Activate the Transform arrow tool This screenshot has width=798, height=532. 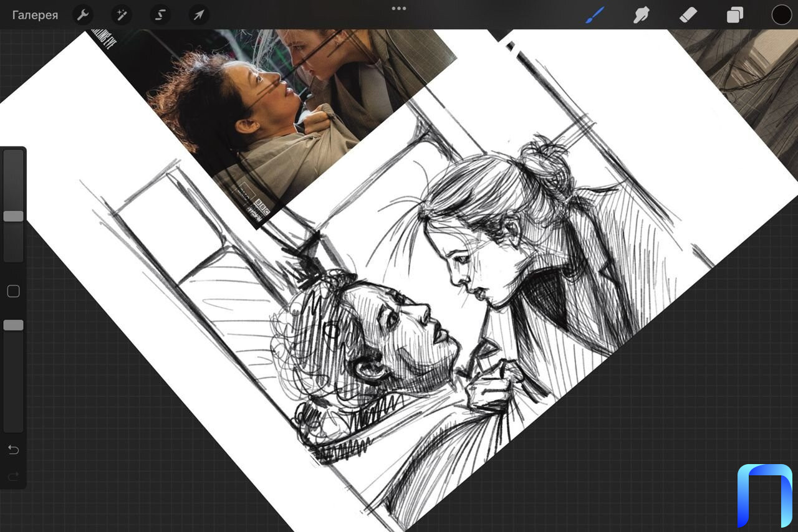tap(199, 15)
